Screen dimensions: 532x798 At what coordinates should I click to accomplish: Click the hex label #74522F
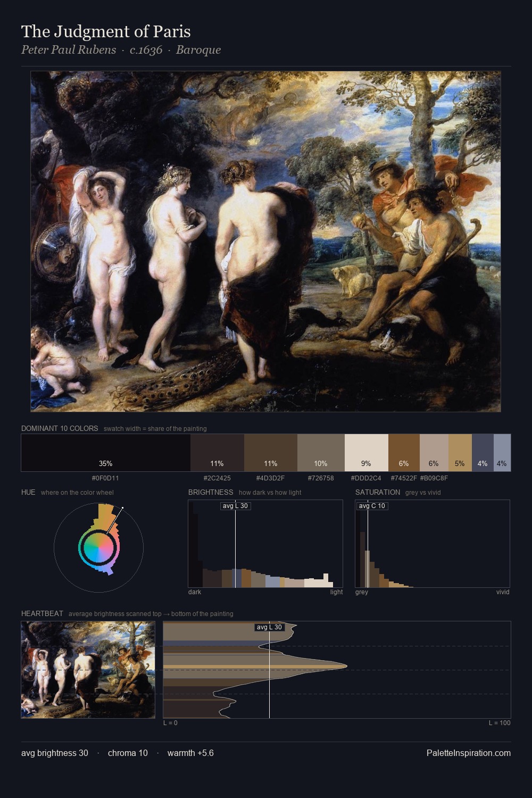pyautogui.click(x=404, y=478)
